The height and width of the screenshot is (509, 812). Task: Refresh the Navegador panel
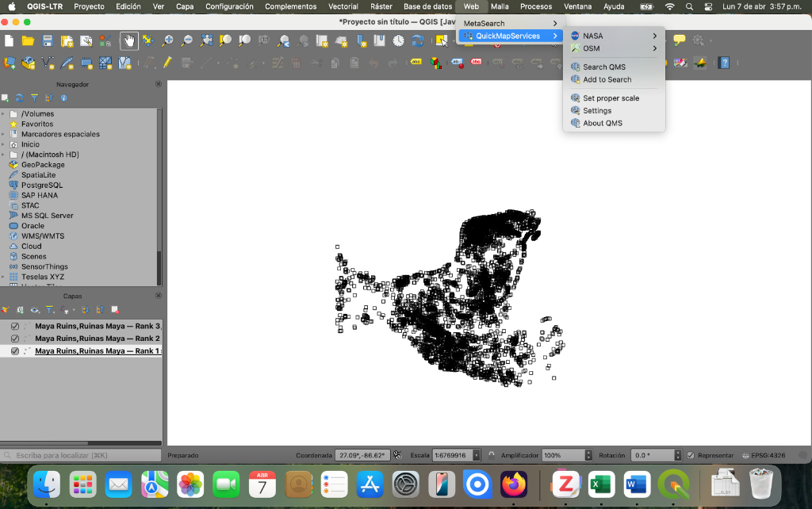tap(20, 98)
